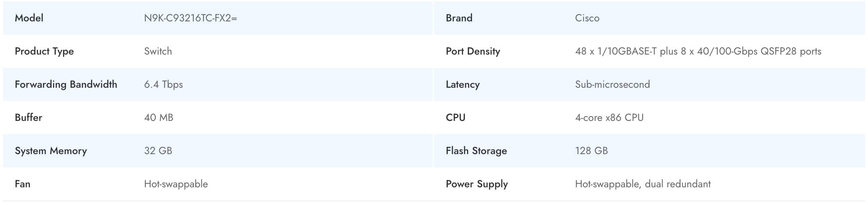This screenshot has width=868, height=205.
Task: Click the Buffer label
Action: click(28, 118)
